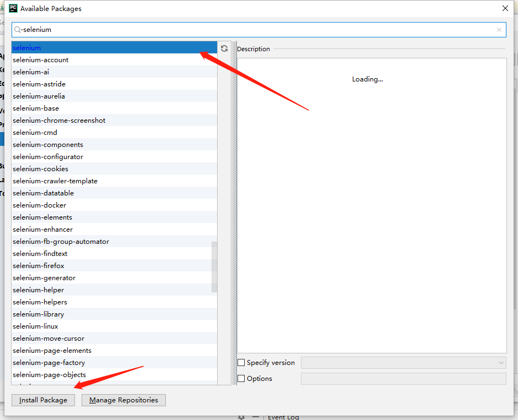This screenshot has width=518, height=420.
Task: Select selenium-docker package
Action: pyautogui.click(x=114, y=205)
